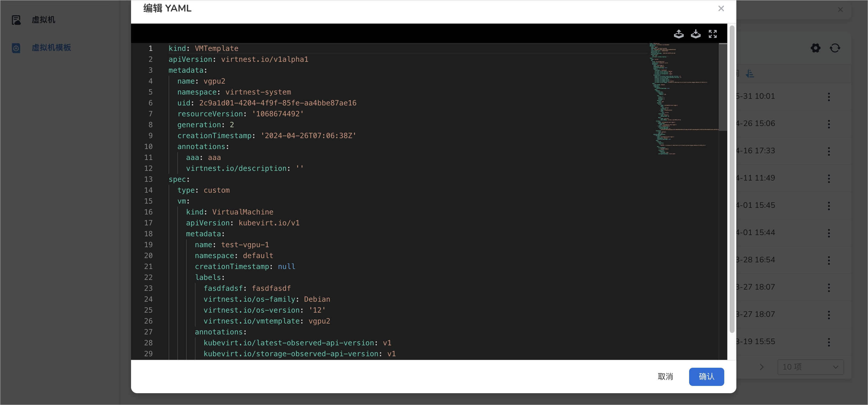Click the 虚拟机 sidebar icon

point(16,20)
